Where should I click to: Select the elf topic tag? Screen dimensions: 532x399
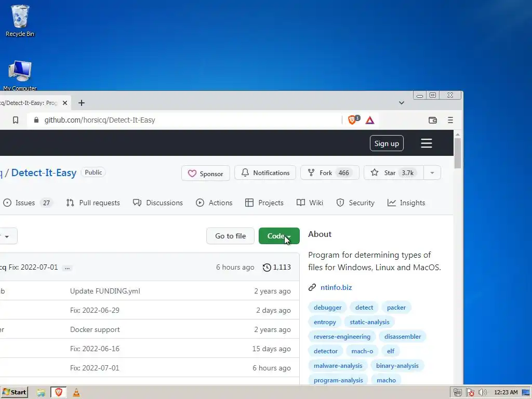click(x=391, y=351)
